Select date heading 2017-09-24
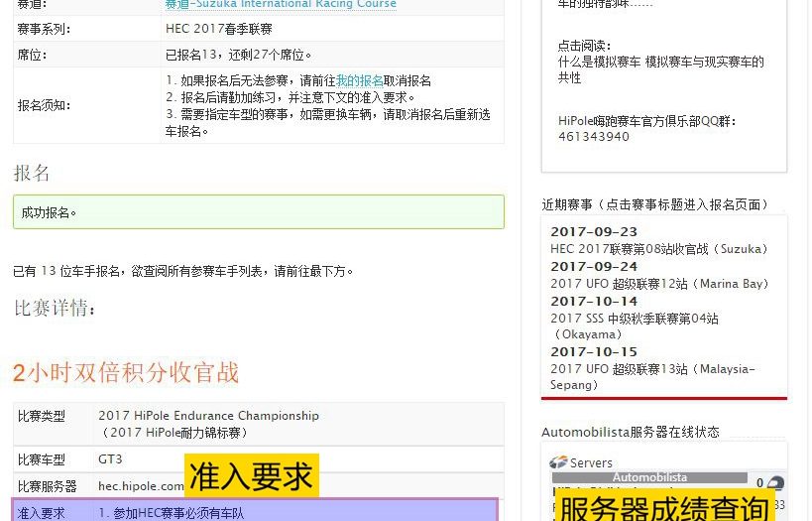The height and width of the screenshot is (521, 812). coord(594,267)
